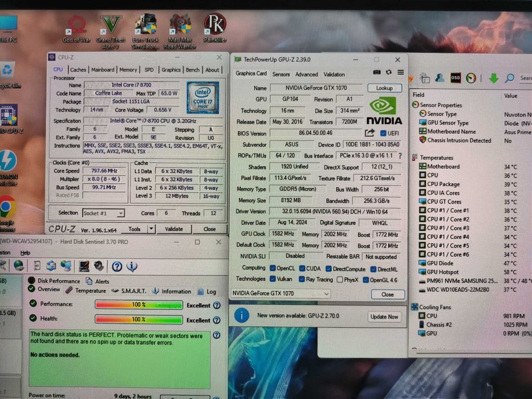Viewport: 532px width, 399px height.
Task: Open the Socket #1 selection dropdown in CPU-Z
Action: click(103, 213)
